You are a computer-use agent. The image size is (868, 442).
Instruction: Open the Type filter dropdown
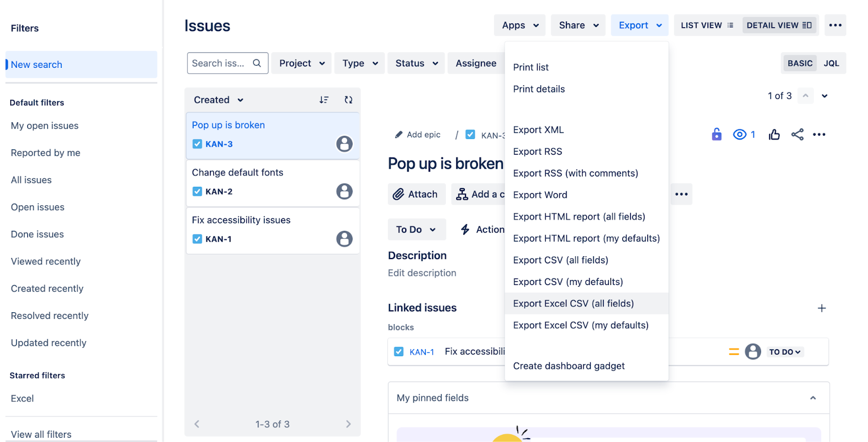click(360, 63)
